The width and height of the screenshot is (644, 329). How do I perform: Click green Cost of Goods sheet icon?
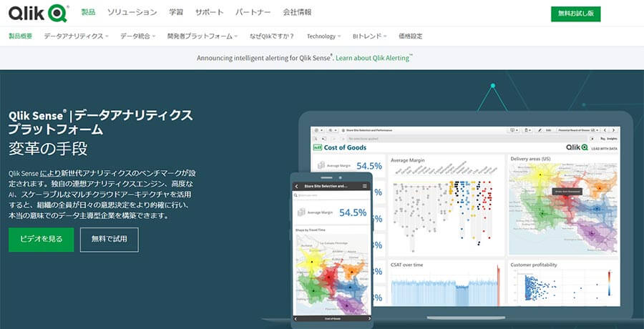(318, 147)
